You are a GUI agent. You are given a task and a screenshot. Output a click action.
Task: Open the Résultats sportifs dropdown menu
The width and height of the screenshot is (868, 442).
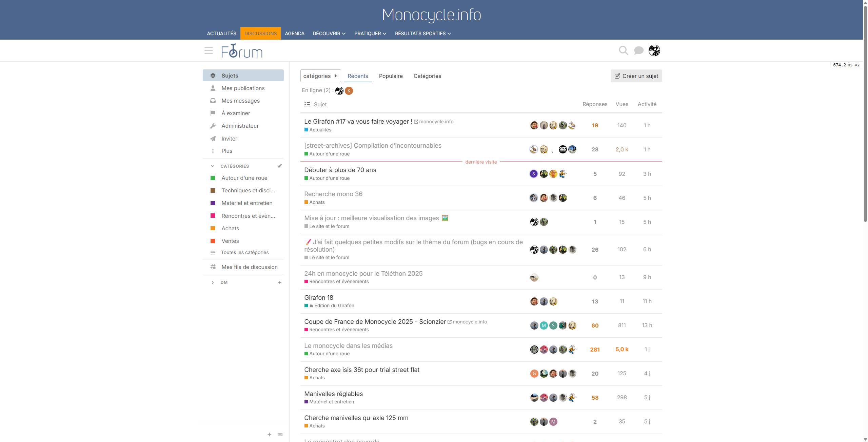422,34
